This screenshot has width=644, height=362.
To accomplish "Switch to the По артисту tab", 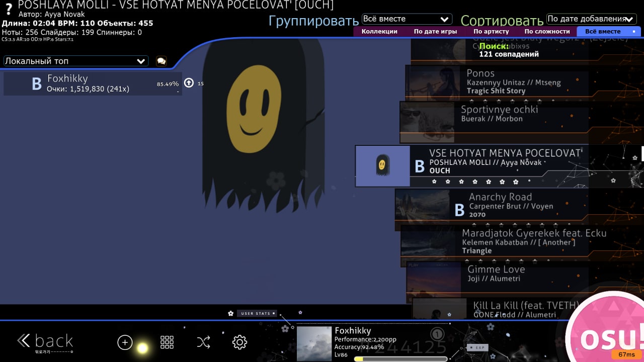I will 491,31.
